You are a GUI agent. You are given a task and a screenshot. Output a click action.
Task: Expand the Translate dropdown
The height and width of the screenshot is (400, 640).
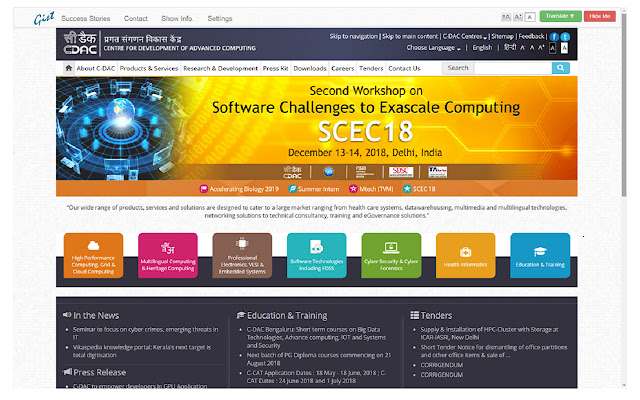tap(560, 16)
